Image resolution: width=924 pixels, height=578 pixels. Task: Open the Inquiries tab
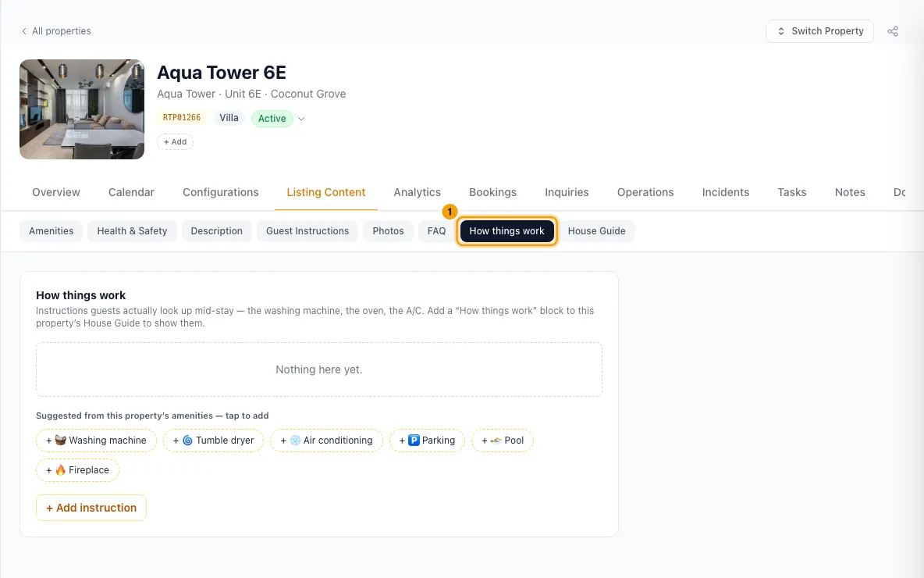[567, 192]
